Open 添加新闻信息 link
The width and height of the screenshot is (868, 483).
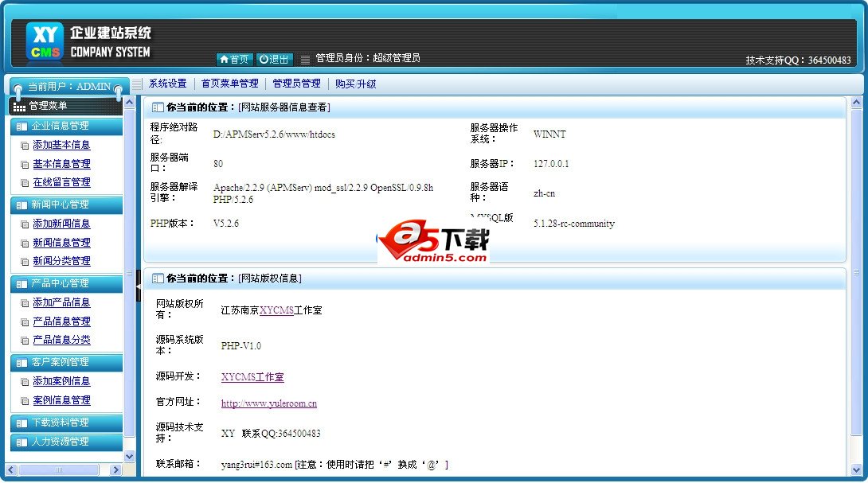61,224
